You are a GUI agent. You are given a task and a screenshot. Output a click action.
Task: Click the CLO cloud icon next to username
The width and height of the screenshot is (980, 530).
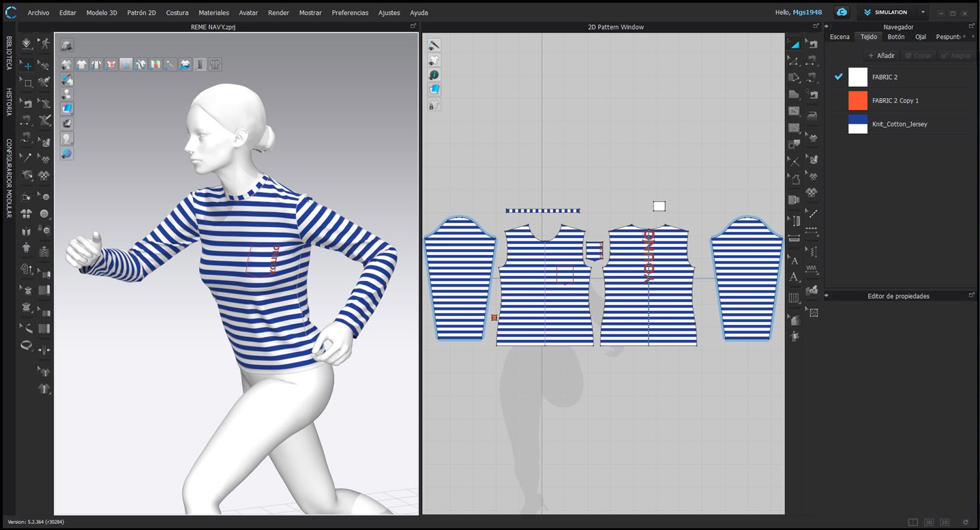pyautogui.click(x=842, y=12)
